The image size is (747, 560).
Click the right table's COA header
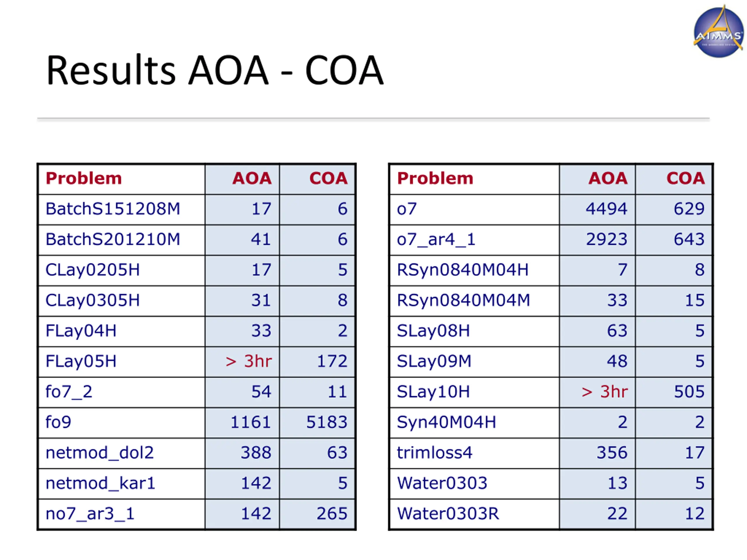point(685,178)
